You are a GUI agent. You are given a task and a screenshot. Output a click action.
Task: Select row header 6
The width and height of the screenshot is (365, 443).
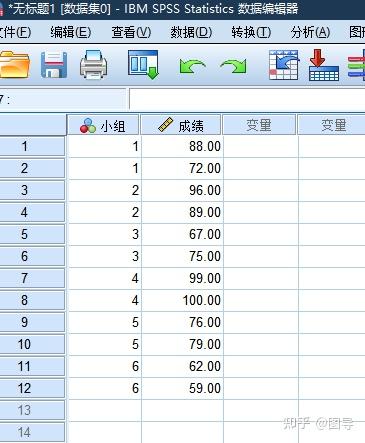click(x=32, y=256)
